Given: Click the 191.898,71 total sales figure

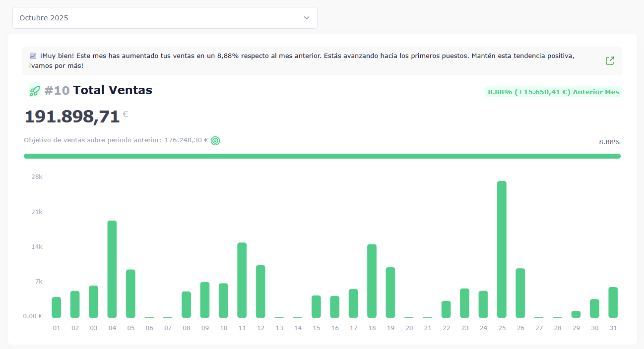Looking at the screenshot, I should tap(72, 116).
